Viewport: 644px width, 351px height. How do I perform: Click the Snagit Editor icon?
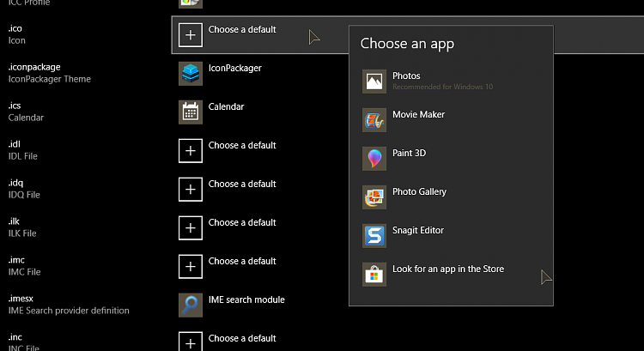[374, 236]
